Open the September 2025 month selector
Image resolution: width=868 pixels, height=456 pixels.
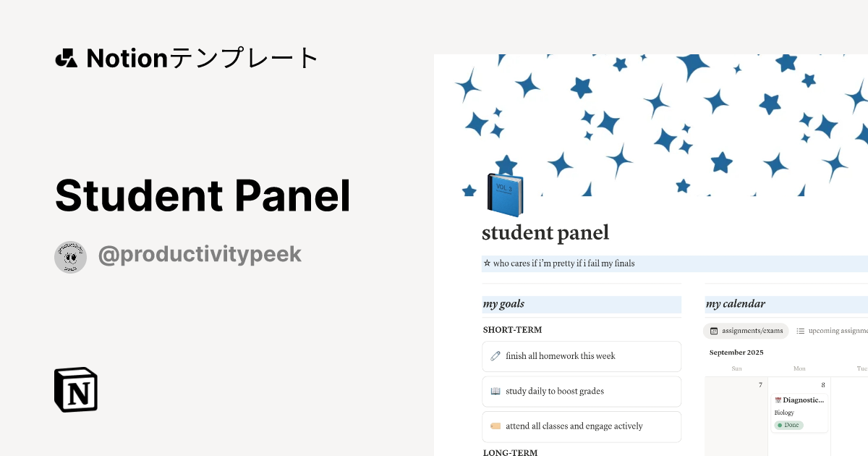(x=736, y=352)
